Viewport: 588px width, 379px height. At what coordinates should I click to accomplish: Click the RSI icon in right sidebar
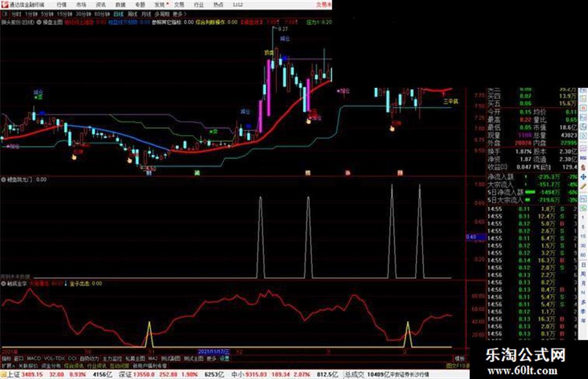[x=583, y=158]
